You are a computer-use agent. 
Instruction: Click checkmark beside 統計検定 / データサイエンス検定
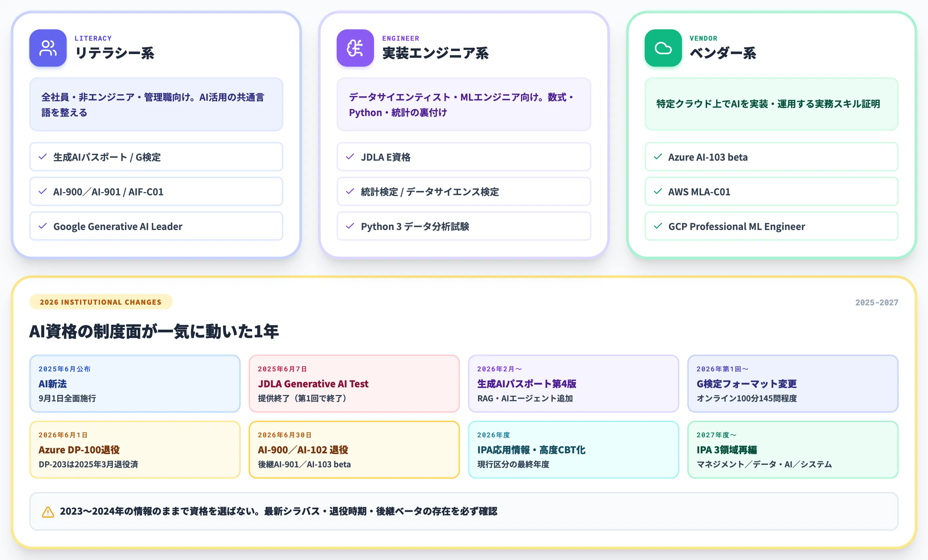click(350, 191)
